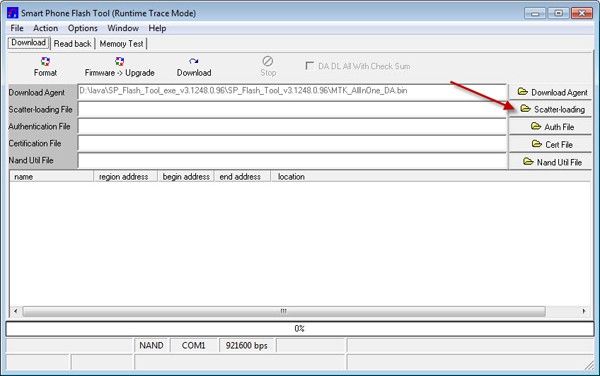
Task: Switch to the Download tab
Action: coord(29,43)
